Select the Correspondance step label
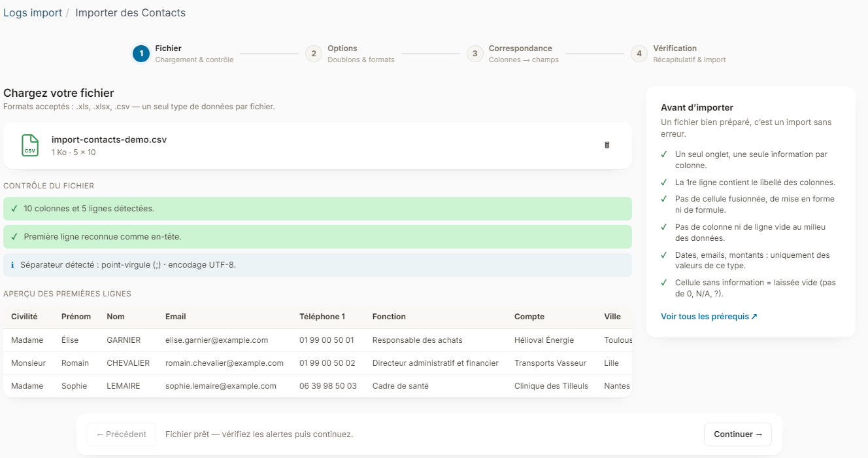Screen dimensions: 868x458 point(520,48)
